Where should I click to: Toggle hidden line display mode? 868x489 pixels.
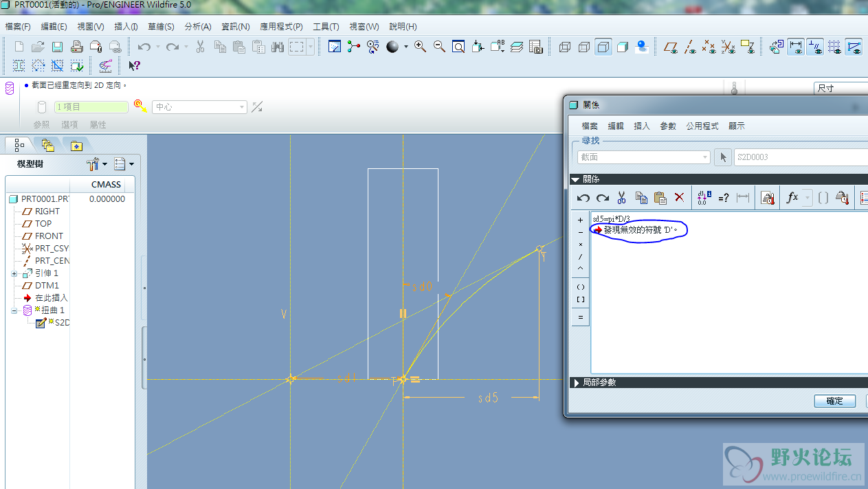click(x=584, y=47)
